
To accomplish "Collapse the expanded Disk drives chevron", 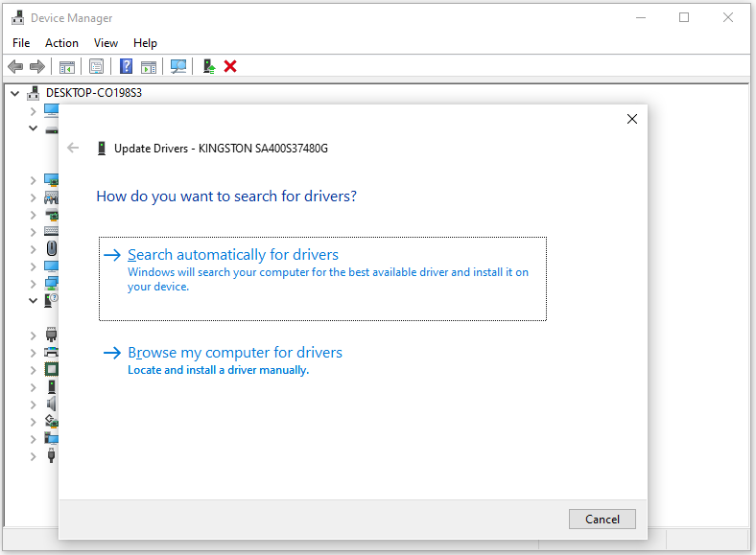I will 33,128.
